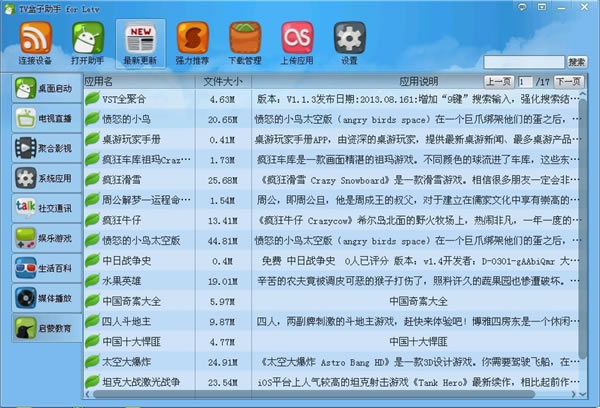Image resolution: width=600 pixels, height=408 pixels.
Task: Go to next page 下一页
Action: (x=568, y=82)
